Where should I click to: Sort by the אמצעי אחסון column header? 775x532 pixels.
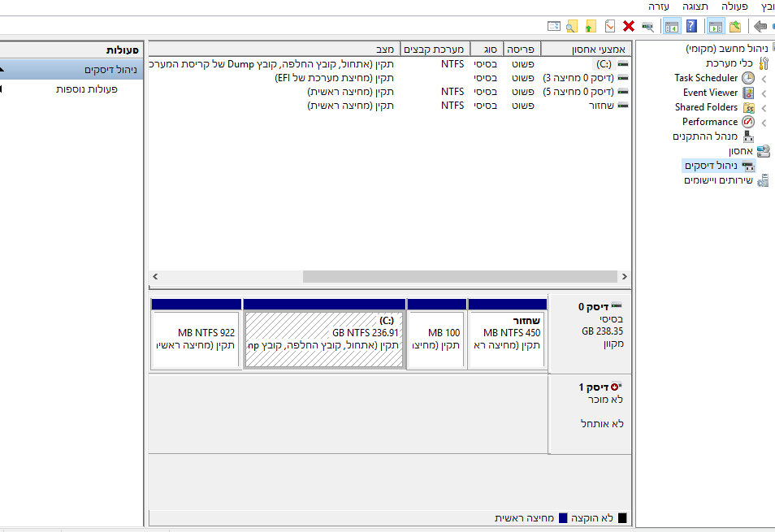click(586, 49)
